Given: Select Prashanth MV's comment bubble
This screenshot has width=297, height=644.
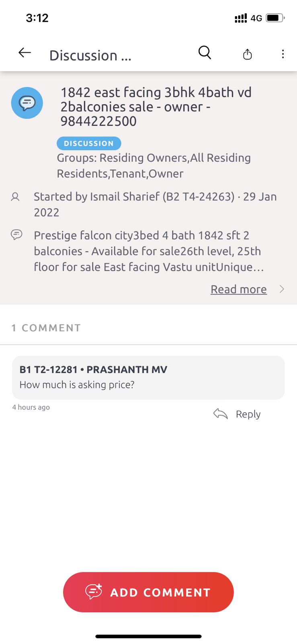Looking at the screenshot, I should click(x=148, y=377).
